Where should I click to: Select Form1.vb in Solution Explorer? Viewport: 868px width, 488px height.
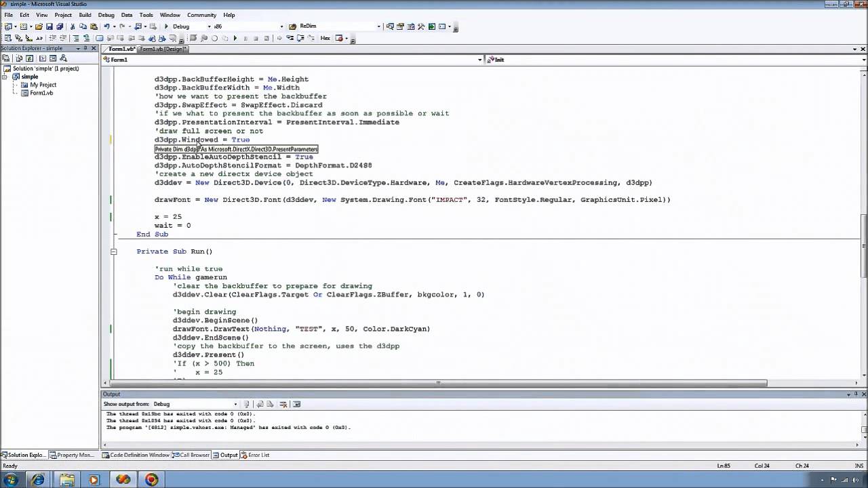pos(41,93)
